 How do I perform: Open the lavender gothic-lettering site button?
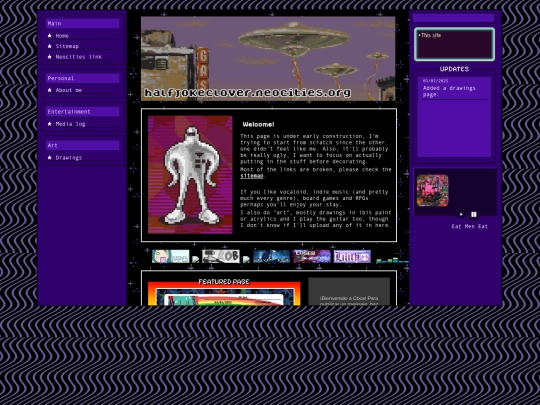tap(352, 256)
